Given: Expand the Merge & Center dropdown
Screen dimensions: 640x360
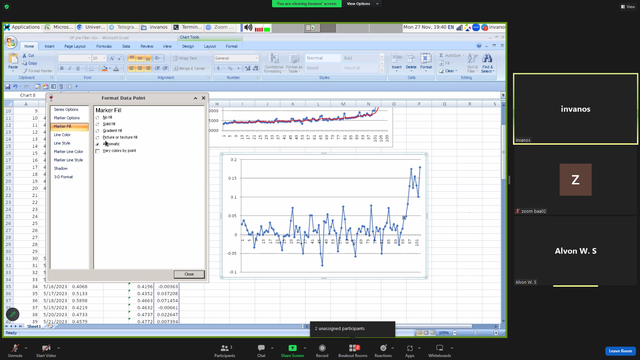Looking at the screenshot, I should pos(208,68).
